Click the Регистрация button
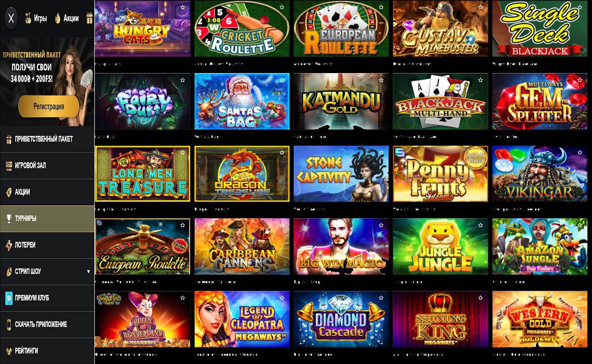This screenshot has width=592, height=364. coord(49,106)
